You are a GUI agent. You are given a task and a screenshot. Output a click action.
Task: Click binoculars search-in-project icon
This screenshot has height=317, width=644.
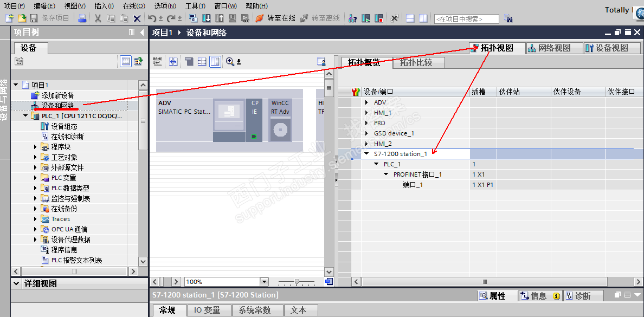tap(508, 18)
